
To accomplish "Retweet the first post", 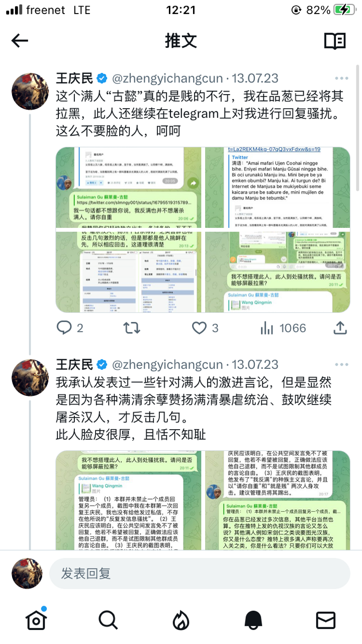I will coord(132,328).
